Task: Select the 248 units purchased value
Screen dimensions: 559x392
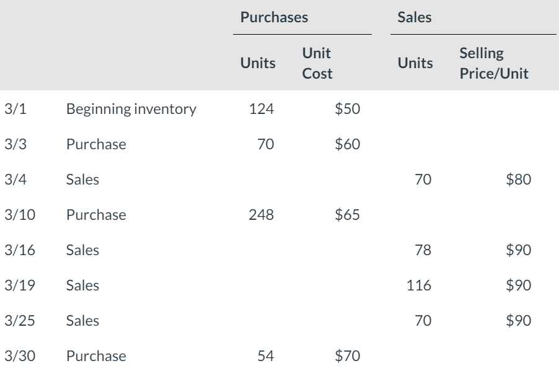Action: pyautogui.click(x=261, y=215)
